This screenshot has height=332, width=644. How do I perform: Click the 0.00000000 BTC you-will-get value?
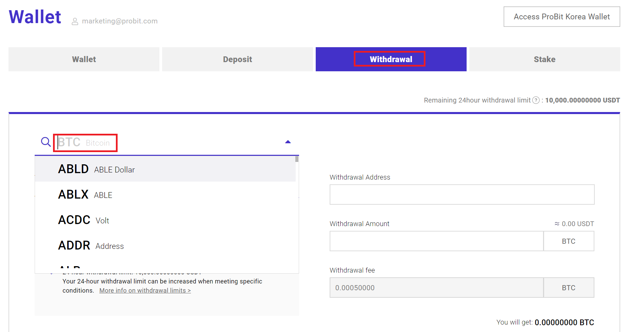click(x=564, y=322)
